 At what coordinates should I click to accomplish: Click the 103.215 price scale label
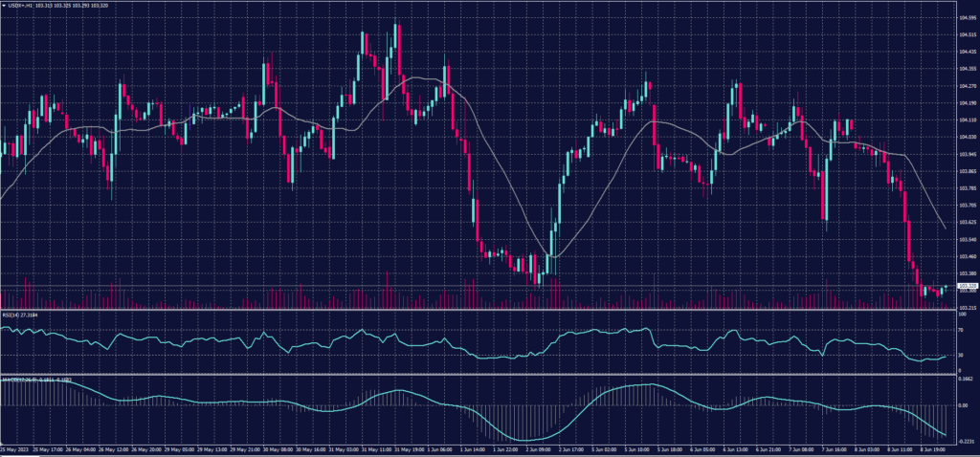pyautogui.click(x=968, y=308)
